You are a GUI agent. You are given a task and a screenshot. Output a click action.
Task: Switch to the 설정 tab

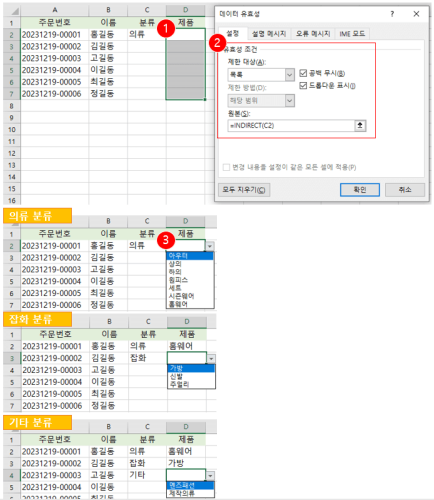click(233, 34)
